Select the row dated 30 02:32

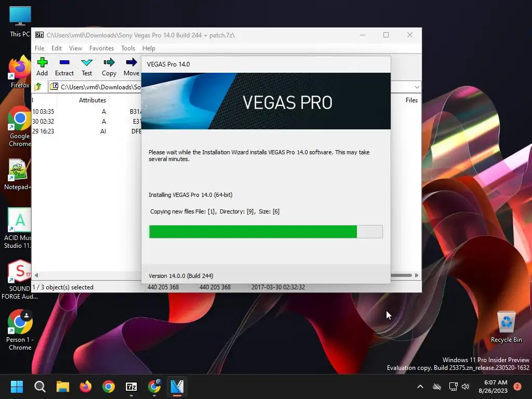pyautogui.click(x=87, y=122)
